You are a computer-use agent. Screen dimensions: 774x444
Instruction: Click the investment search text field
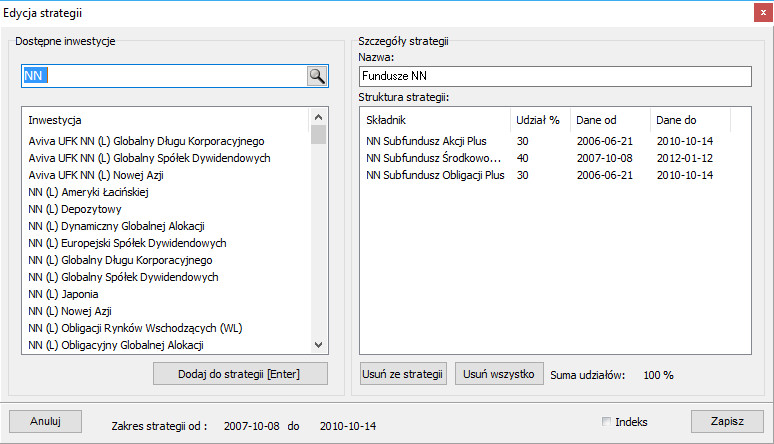coord(163,76)
